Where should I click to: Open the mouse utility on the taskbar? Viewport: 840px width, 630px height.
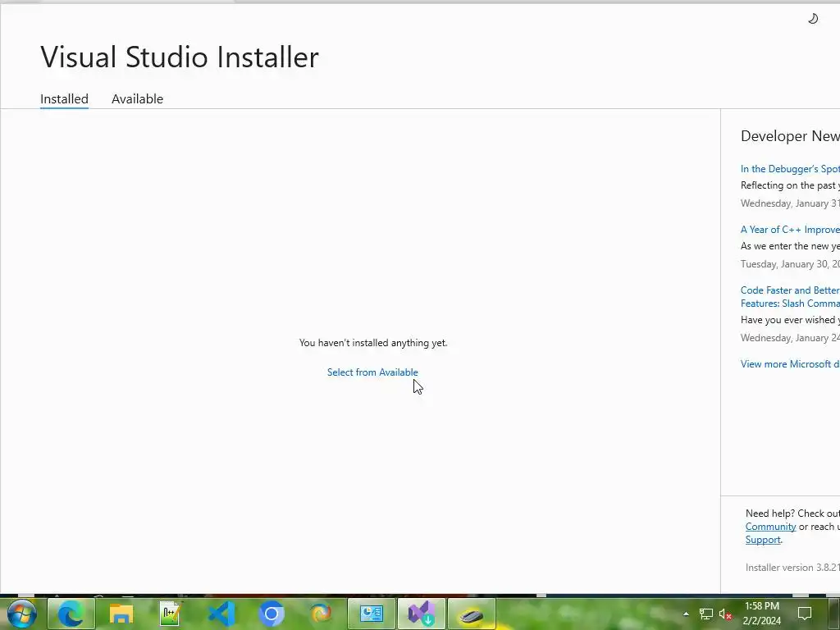pos(472,614)
